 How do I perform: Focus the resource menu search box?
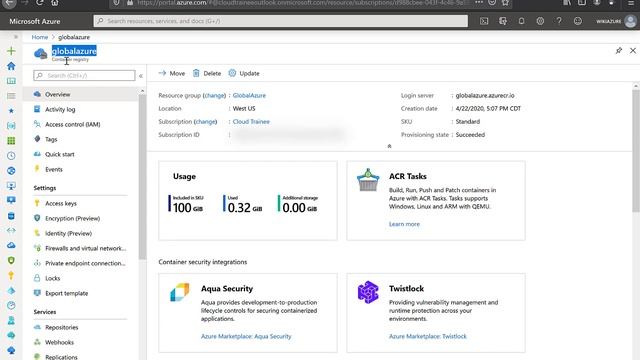coord(84,76)
